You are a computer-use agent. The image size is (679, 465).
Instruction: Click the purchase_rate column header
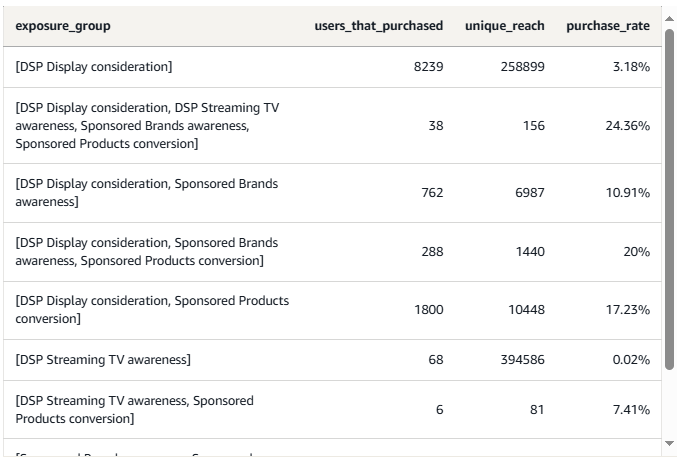tap(607, 26)
